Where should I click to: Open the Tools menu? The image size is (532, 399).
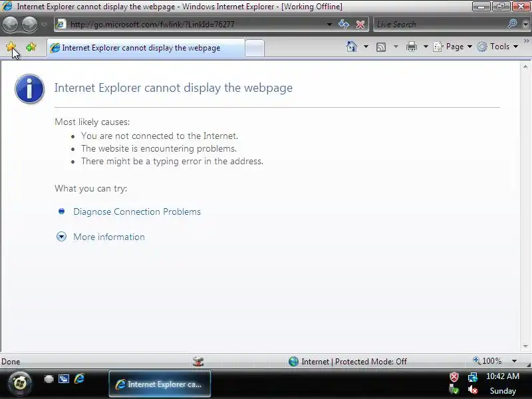tap(497, 47)
